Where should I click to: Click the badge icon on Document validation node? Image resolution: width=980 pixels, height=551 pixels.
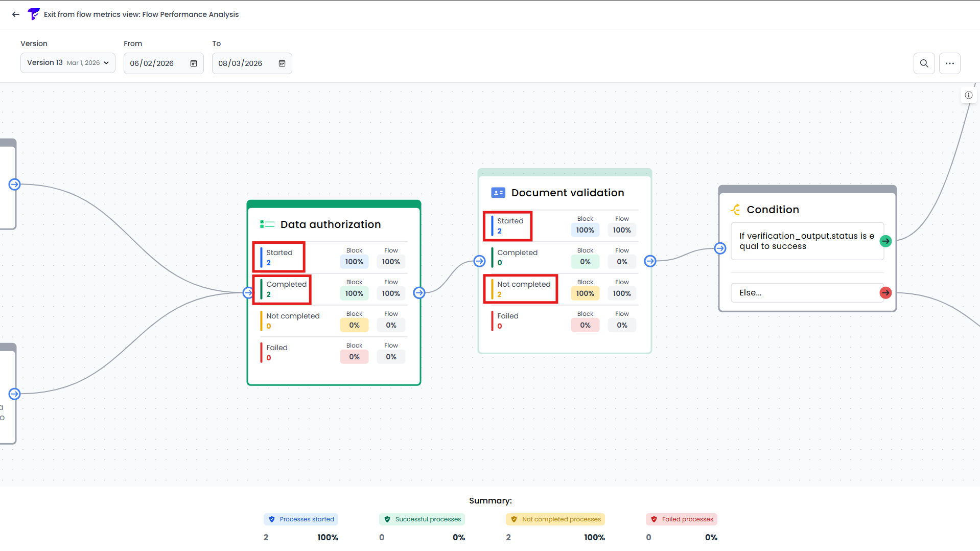(498, 193)
